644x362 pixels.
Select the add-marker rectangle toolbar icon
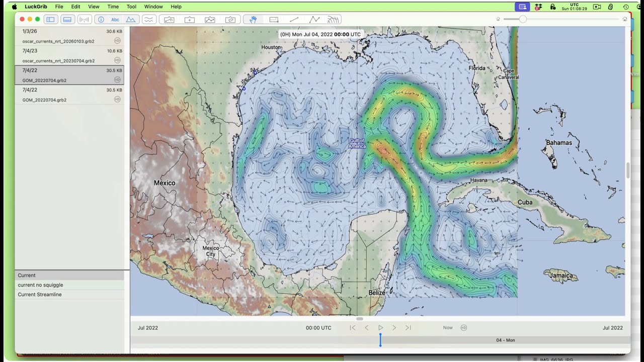click(x=189, y=20)
